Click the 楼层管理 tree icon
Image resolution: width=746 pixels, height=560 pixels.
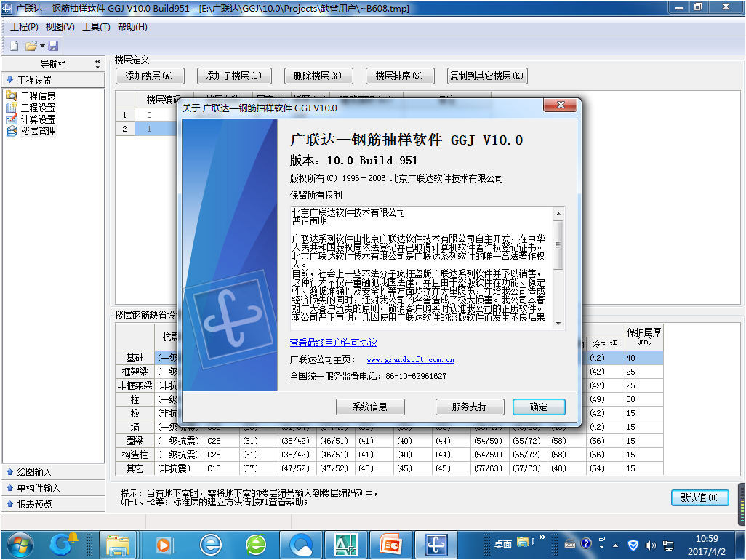12,131
